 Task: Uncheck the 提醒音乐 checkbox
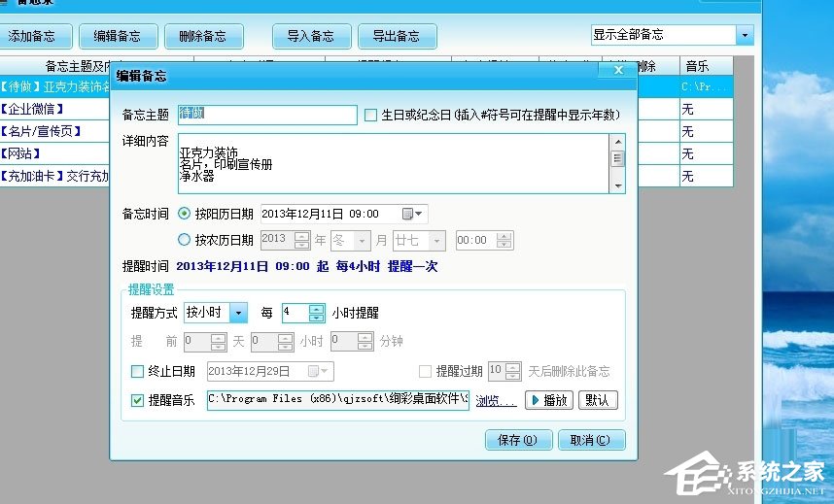click(x=137, y=400)
